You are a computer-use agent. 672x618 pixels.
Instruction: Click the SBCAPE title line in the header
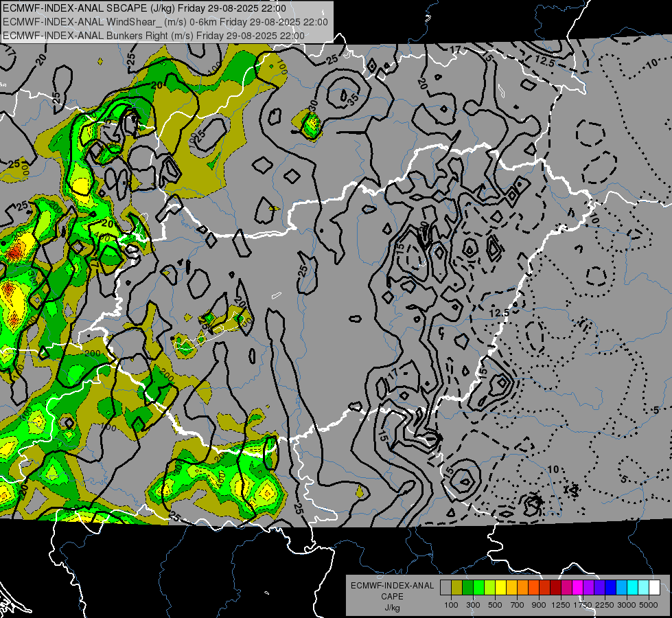(x=144, y=8)
